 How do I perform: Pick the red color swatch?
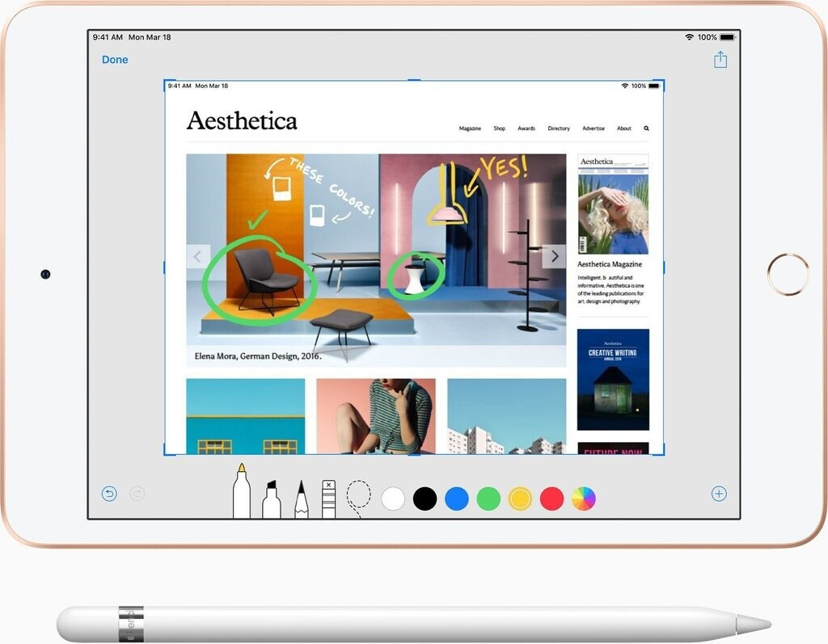(x=551, y=499)
